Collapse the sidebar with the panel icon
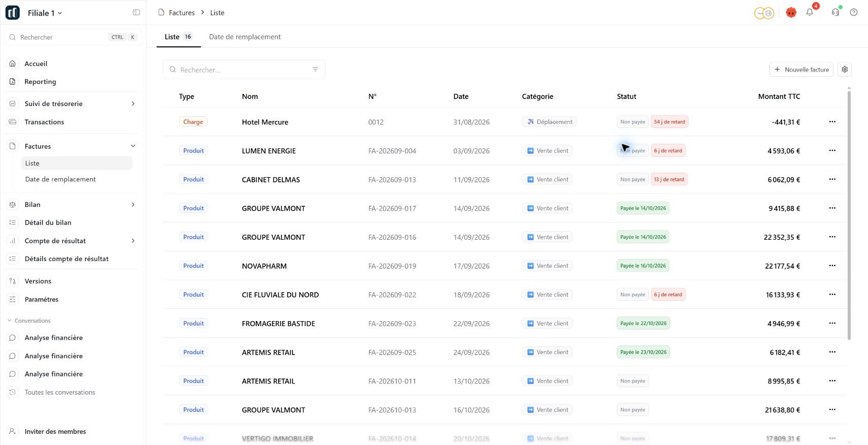This screenshot has height=445, width=868. point(136,13)
